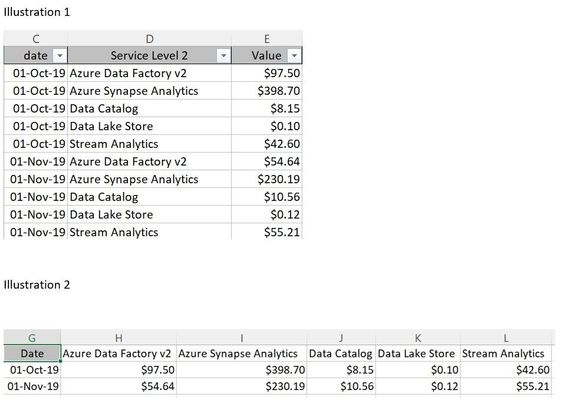The image size is (561, 400).
Task: Select column E header
Action: pos(267,39)
